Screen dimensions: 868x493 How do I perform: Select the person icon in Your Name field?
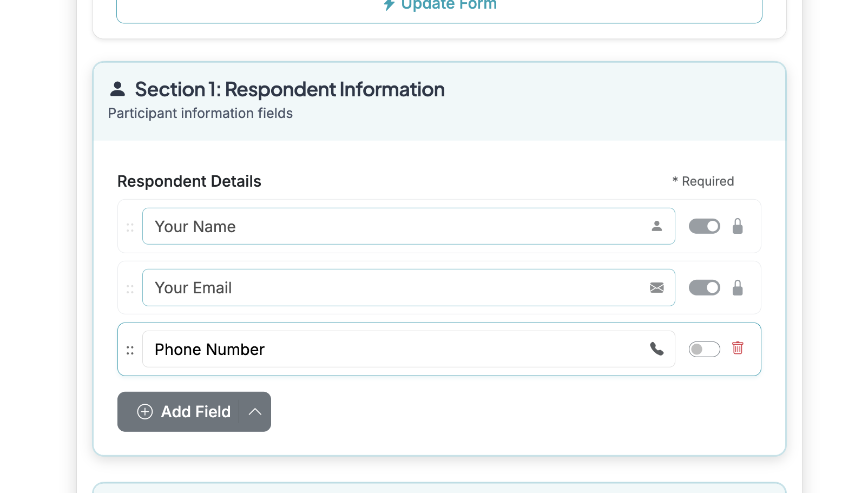point(657,226)
